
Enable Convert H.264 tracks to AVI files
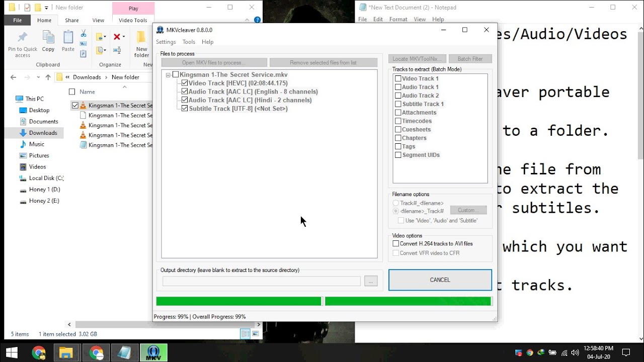click(396, 244)
